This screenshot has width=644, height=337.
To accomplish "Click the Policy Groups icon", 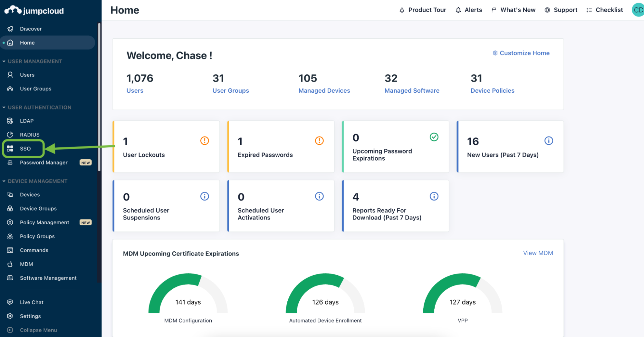I will pyautogui.click(x=10, y=236).
